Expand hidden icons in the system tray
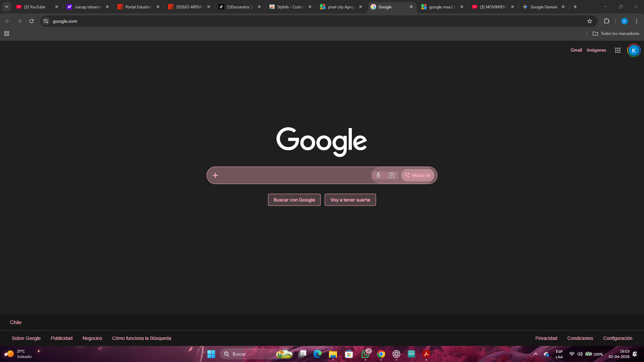Image resolution: width=644 pixels, height=362 pixels. [535, 354]
